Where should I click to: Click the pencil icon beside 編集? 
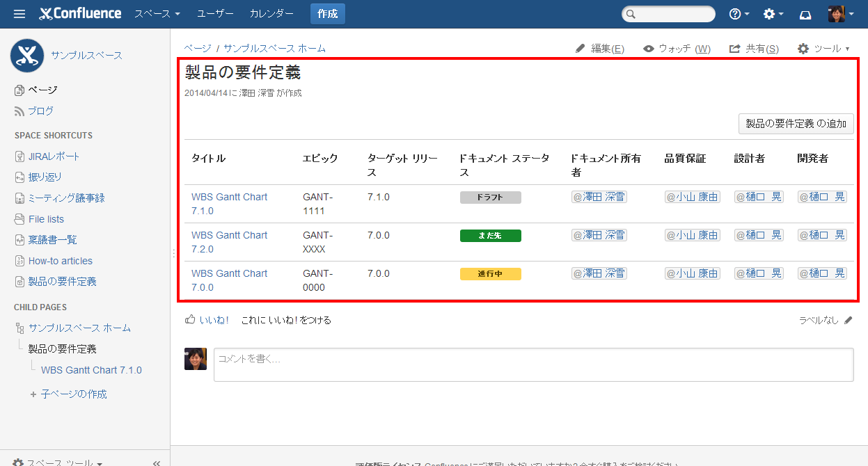[x=581, y=49]
